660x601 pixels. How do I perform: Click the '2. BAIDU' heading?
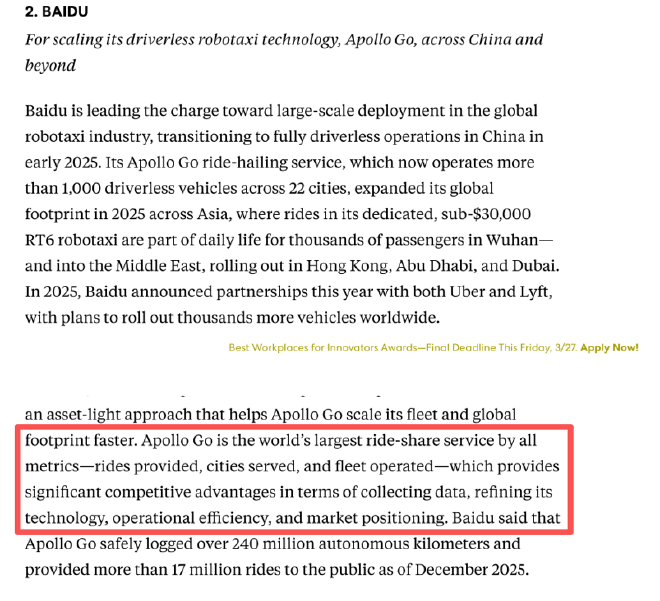point(56,12)
